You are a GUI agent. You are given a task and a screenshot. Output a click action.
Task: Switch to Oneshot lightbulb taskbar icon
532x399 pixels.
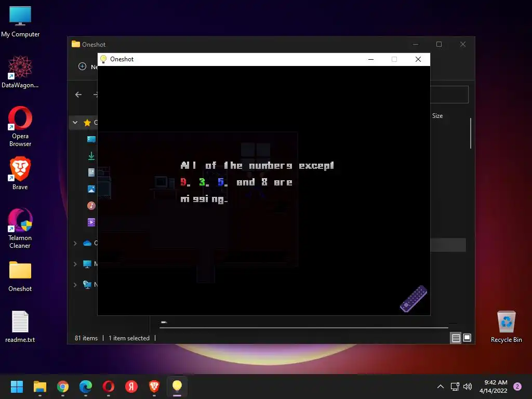pos(177,387)
